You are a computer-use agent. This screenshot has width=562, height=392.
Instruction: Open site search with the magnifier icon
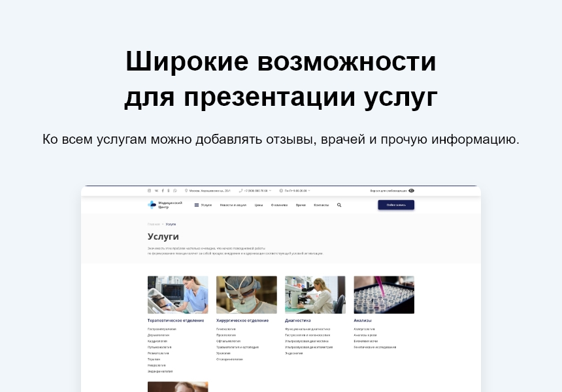(x=339, y=204)
